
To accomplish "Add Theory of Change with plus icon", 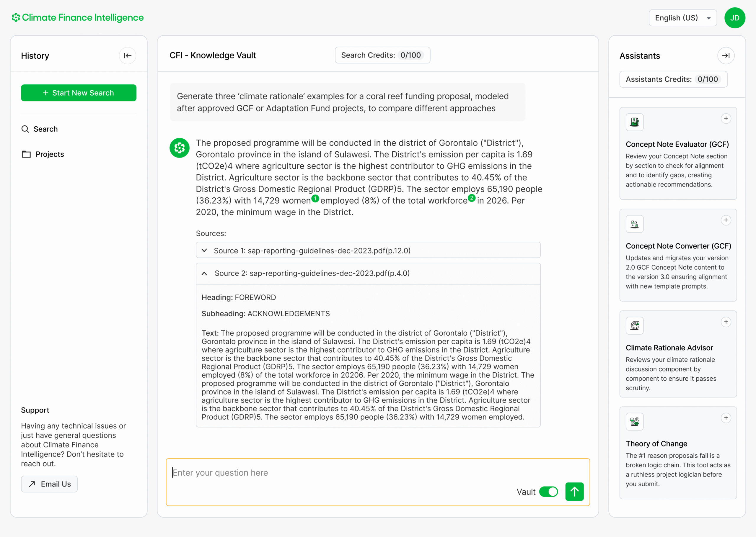I will pyautogui.click(x=726, y=418).
